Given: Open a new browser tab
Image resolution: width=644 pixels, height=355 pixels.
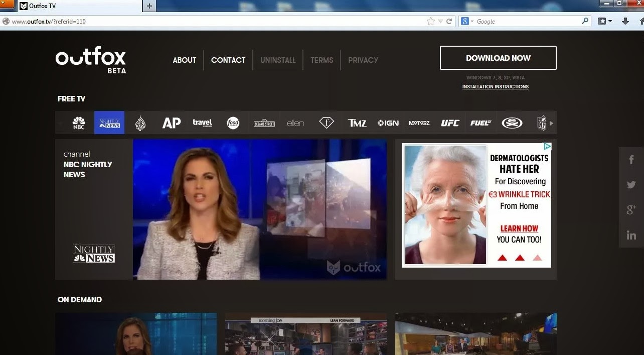Looking at the screenshot, I should click(x=149, y=6).
